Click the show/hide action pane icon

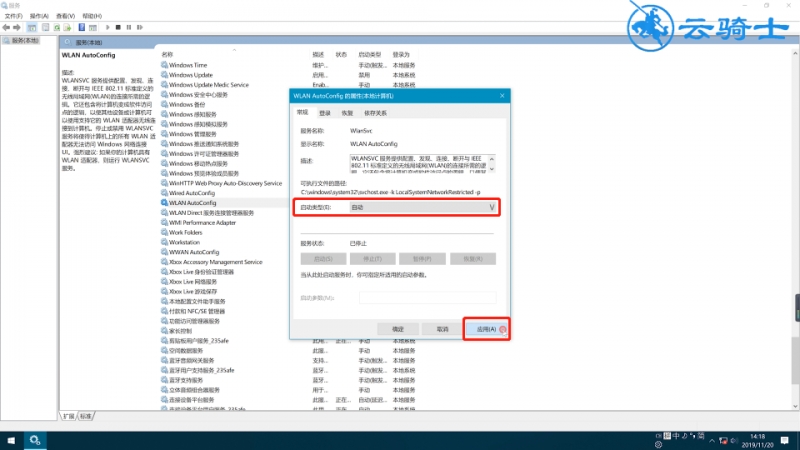tap(93, 28)
